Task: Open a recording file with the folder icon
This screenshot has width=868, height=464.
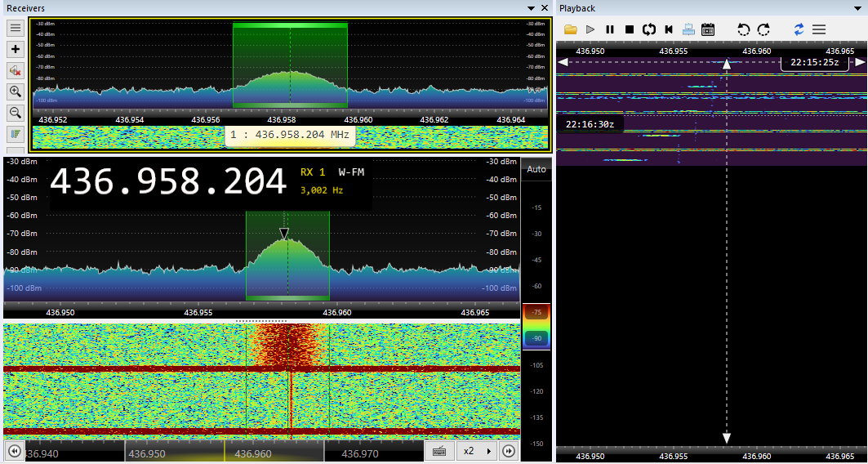Action: click(x=570, y=29)
